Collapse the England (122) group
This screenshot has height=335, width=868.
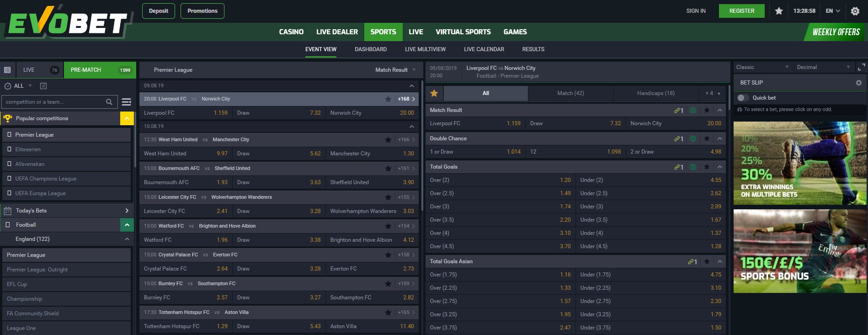point(127,239)
